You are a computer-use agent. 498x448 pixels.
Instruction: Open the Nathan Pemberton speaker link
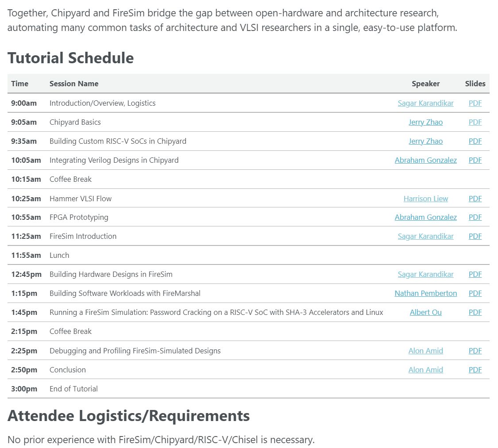(x=425, y=293)
